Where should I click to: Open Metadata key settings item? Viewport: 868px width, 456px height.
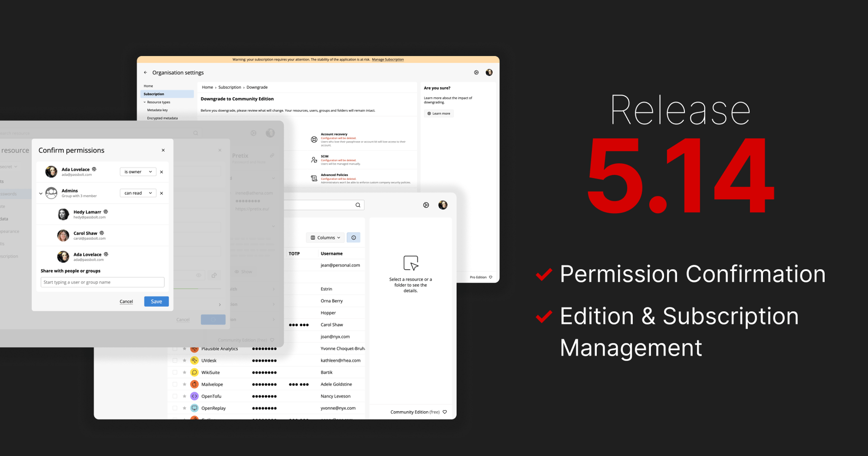(157, 110)
